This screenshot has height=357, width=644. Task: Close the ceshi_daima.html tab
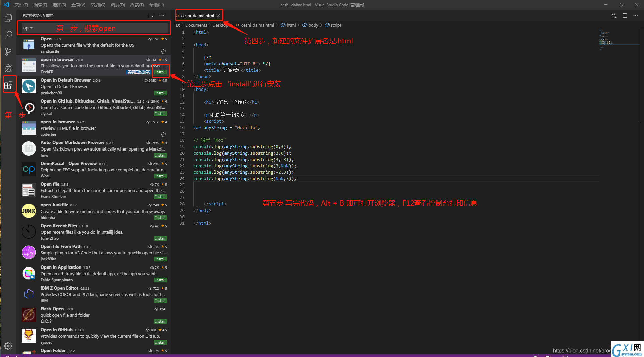pyautogui.click(x=218, y=16)
